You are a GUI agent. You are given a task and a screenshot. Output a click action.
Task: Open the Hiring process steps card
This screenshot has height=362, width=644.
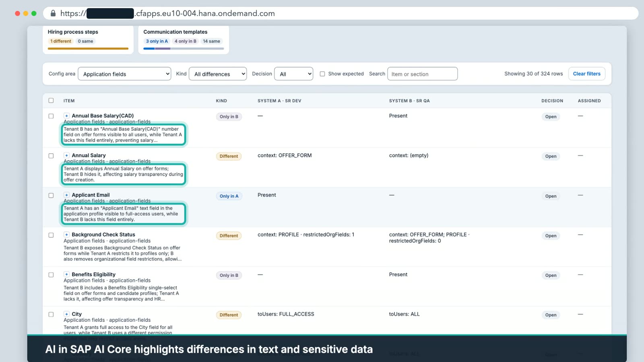click(x=88, y=40)
